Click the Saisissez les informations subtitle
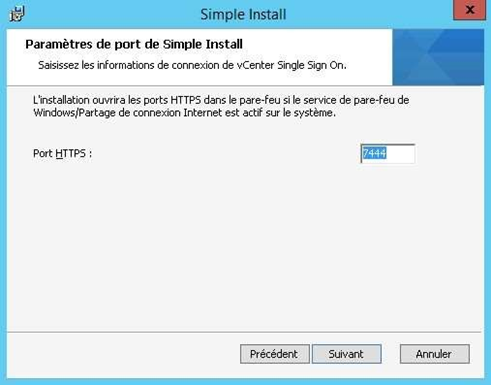Screen dimensions: 491x385 tap(192, 65)
